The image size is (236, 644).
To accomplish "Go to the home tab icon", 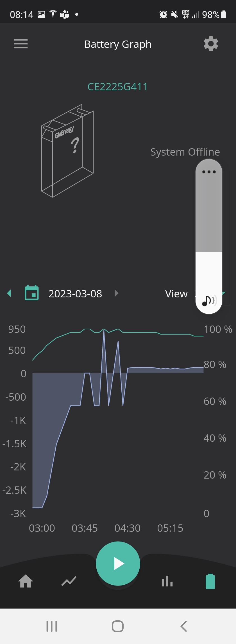I will (x=26, y=581).
